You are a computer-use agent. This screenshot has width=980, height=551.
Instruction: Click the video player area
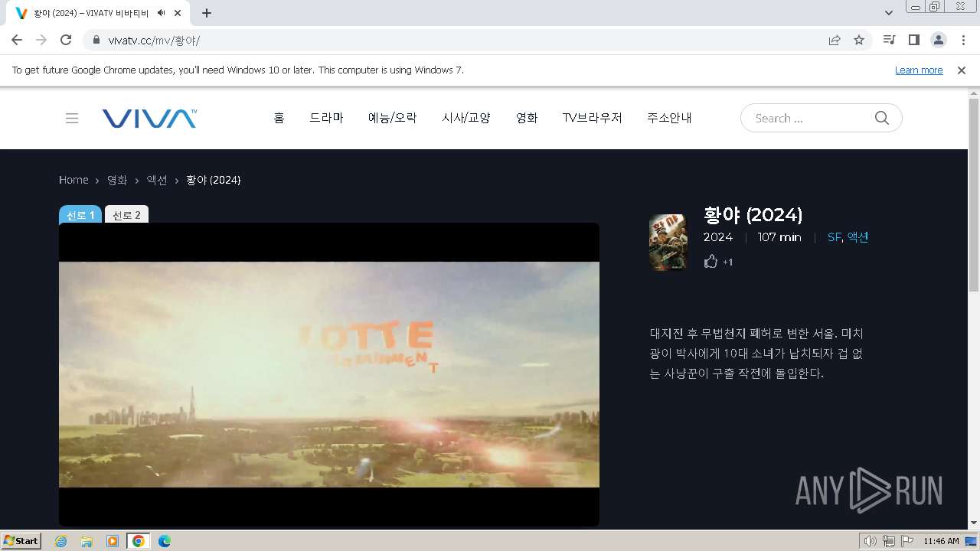click(x=329, y=374)
